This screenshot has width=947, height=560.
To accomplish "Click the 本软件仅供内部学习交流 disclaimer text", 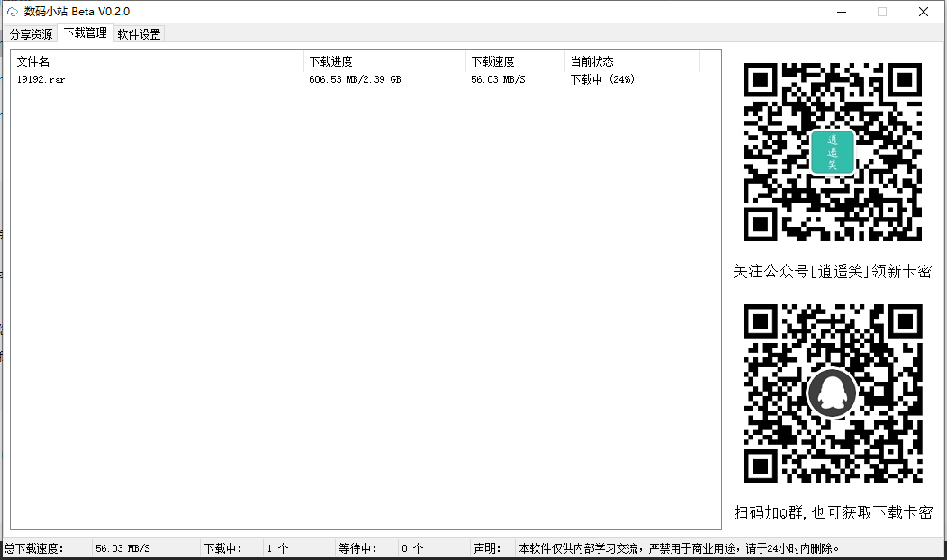I will [x=680, y=548].
